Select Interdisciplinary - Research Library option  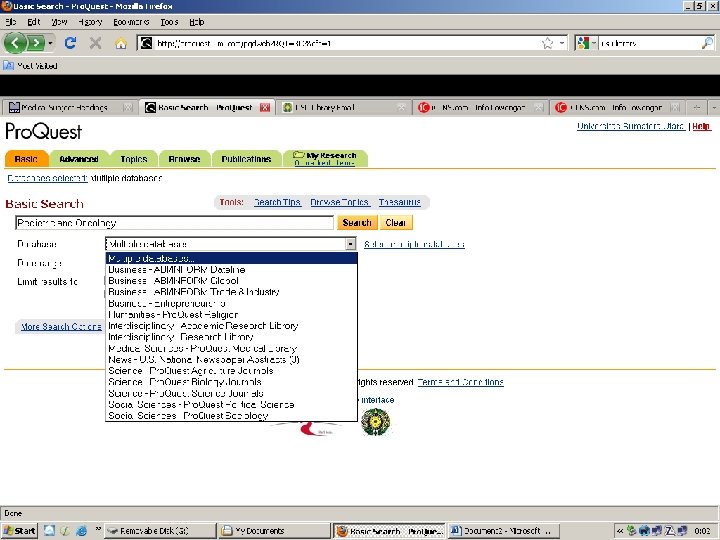tap(231, 337)
